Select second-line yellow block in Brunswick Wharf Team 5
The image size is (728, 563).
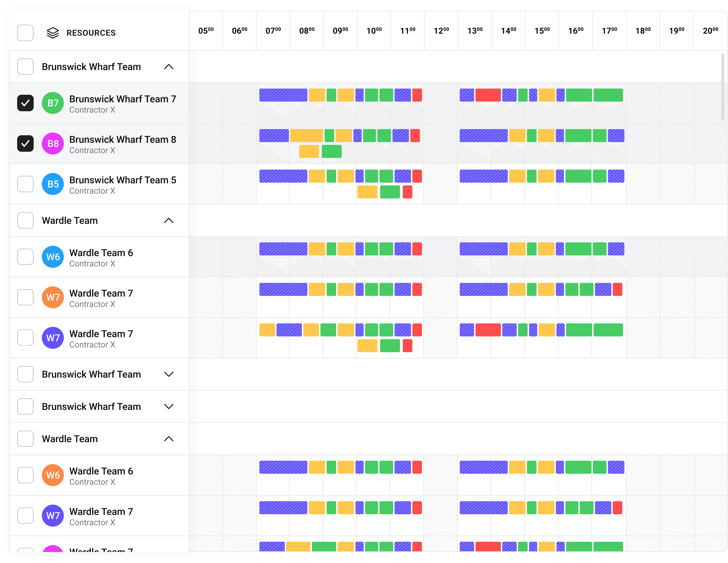point(367,192)
